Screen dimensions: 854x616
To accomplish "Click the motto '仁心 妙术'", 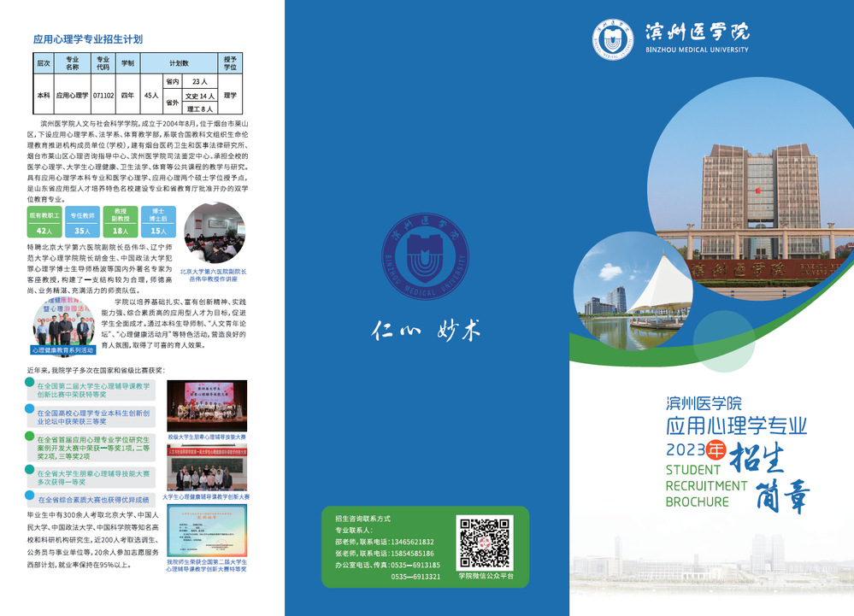I will click(x=426, y=330).
